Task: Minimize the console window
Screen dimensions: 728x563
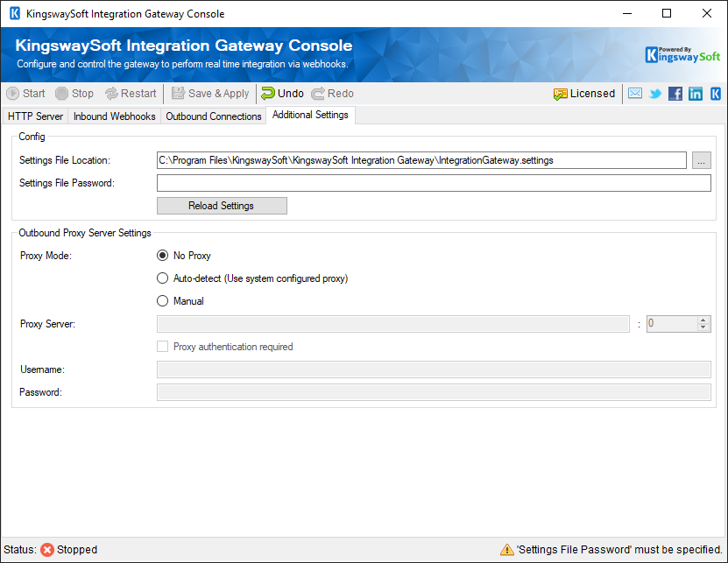Action: click(x=627, y=13)
